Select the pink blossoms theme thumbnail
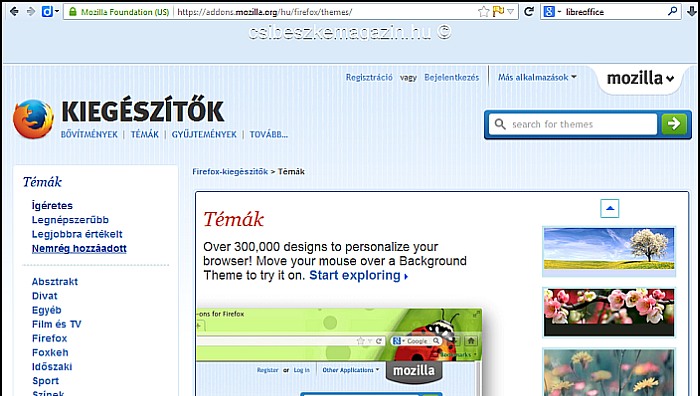 point(609,312)
